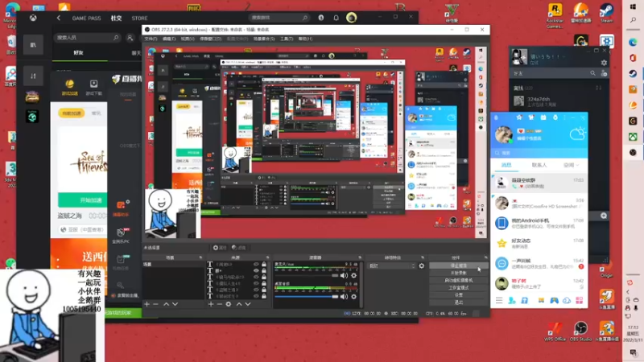Open source properties gear below OBS sources list
644x362 pixels.
229,304
